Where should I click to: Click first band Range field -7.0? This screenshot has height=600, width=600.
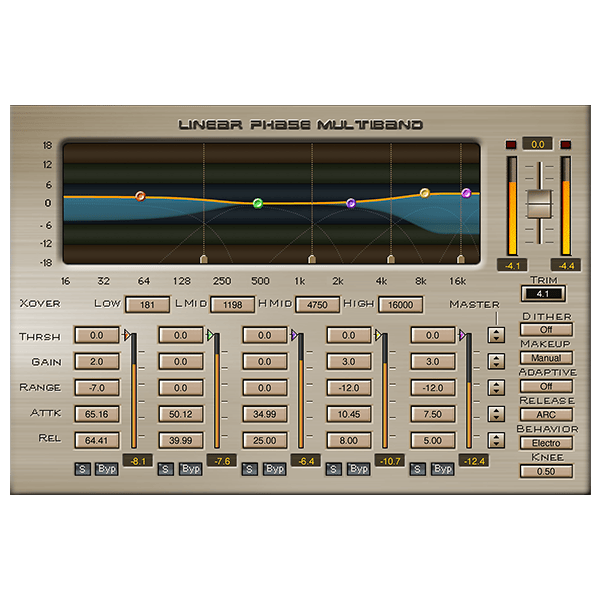click(x=97, y=388)
